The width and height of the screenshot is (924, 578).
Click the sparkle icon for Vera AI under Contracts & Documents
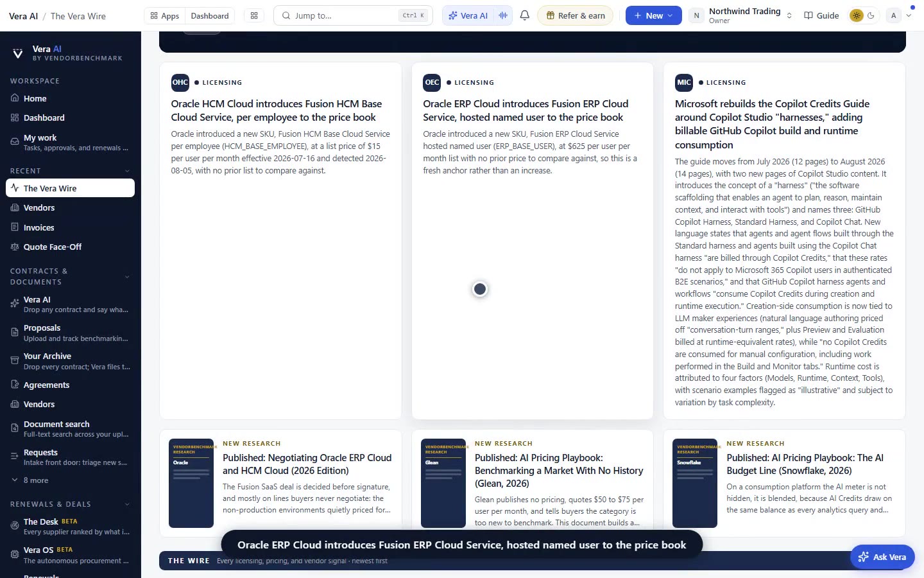pyautogui.click(x=15, y=304)
